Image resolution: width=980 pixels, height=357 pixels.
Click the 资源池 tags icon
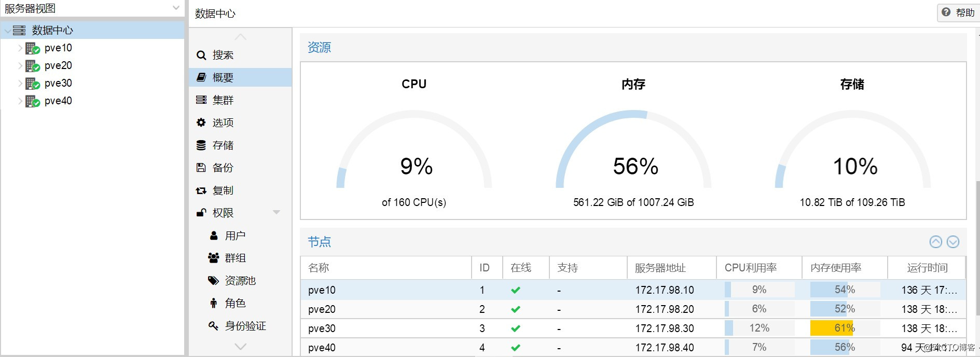pyautogui.click(x=214, y=281)
